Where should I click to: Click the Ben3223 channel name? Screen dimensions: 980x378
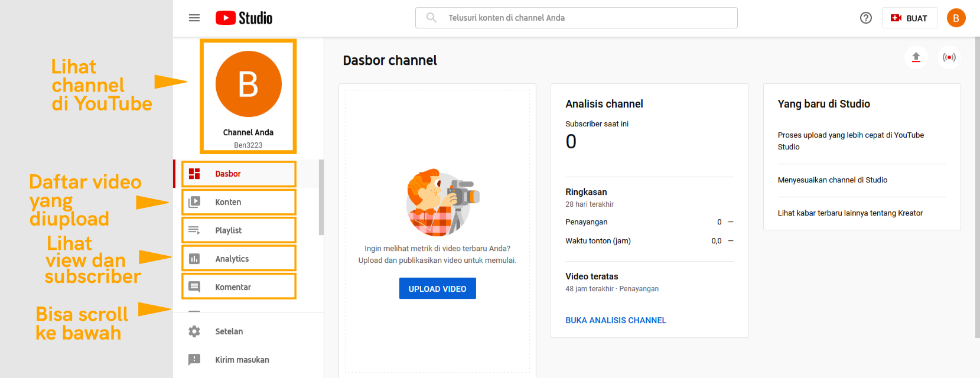[x=248, y=145]
